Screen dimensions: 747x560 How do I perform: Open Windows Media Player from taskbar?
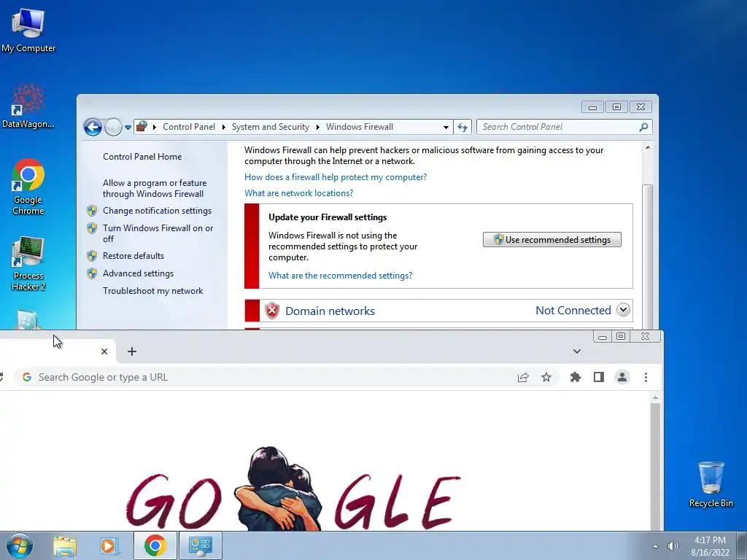pyautogui.click(x=109, y=546)
